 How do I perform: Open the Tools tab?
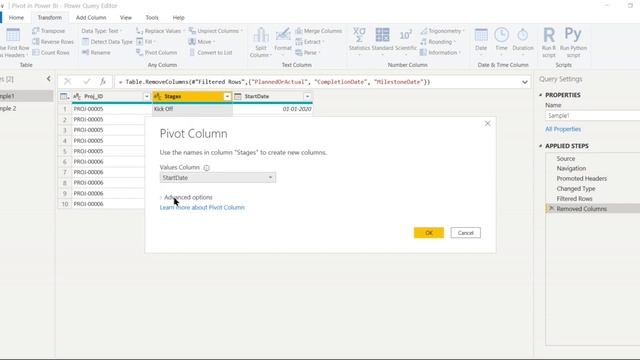[152, 18]
